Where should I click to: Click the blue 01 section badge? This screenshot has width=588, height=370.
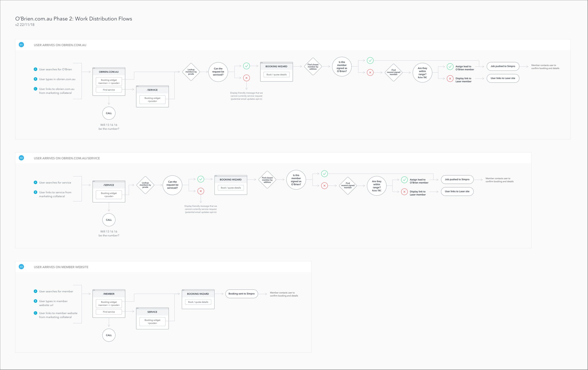[21, 45]
